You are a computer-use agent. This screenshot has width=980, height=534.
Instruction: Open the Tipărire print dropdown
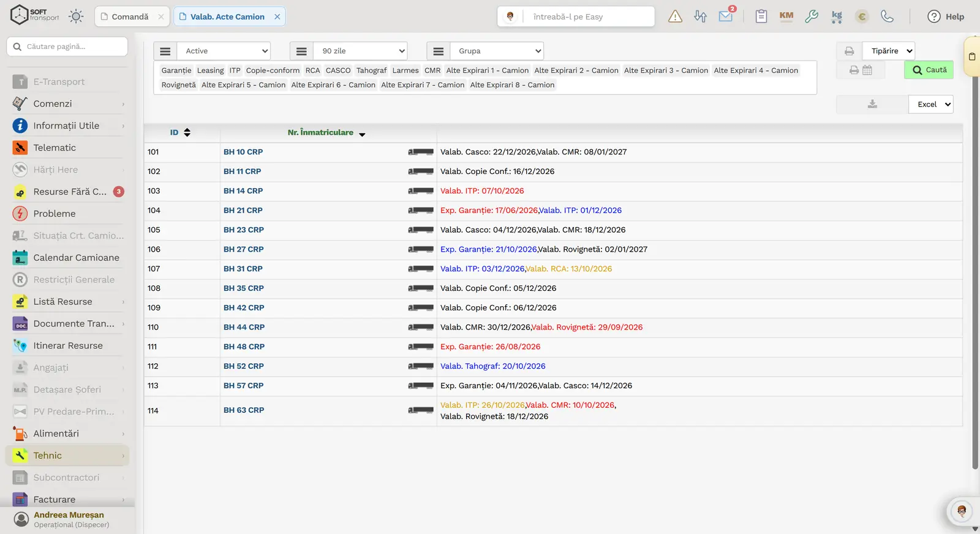click(x=888, y=51)
